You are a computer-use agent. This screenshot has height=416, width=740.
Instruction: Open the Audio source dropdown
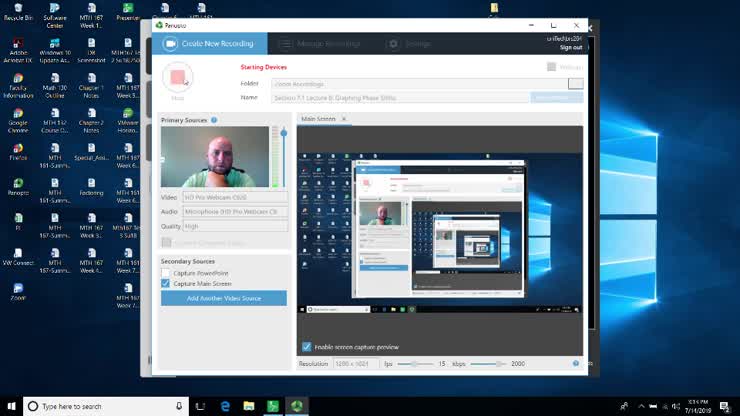pos(235,211)
